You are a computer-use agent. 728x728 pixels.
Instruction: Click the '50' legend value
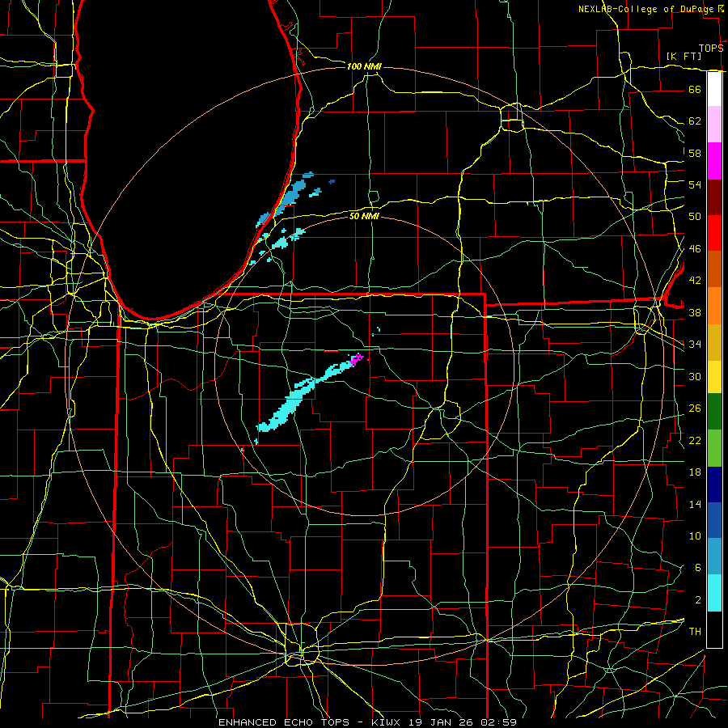[x=695, y=216]
